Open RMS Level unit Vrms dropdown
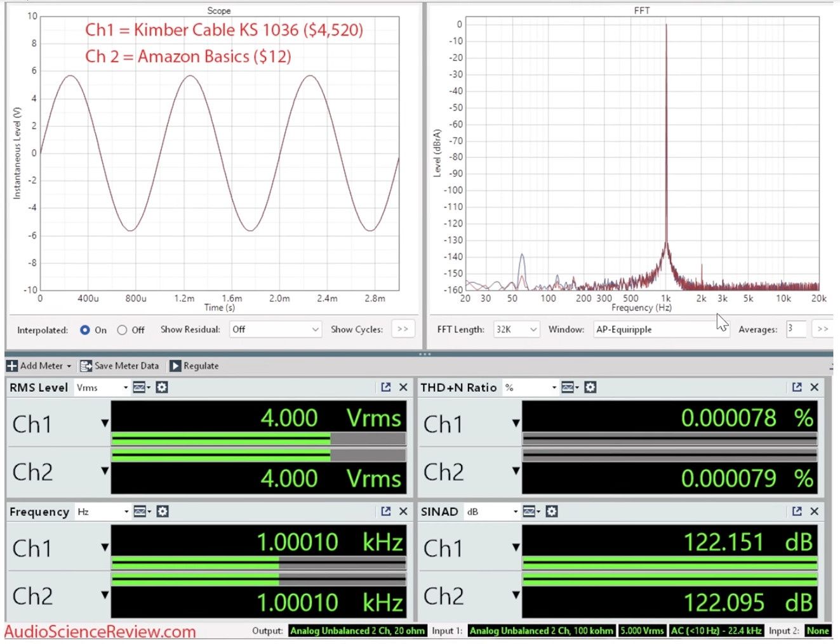This screenshot has width=840, height=644. (x=102, y=388)
